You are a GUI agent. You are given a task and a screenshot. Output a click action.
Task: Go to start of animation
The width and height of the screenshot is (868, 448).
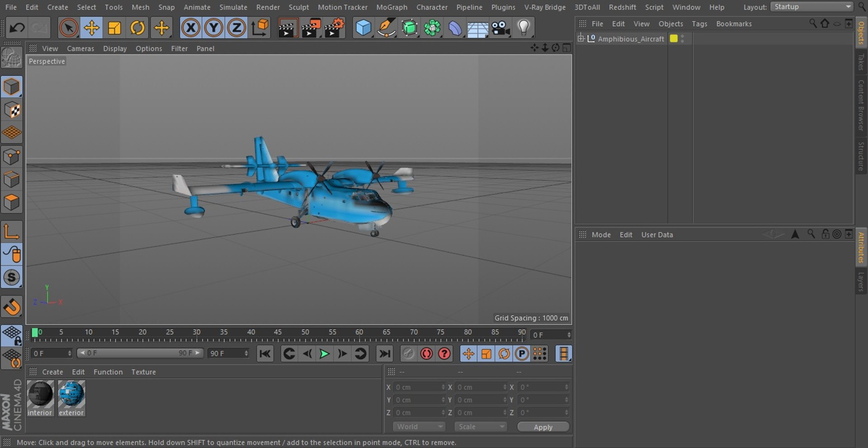pyautogui.click(x=265, y=354)
